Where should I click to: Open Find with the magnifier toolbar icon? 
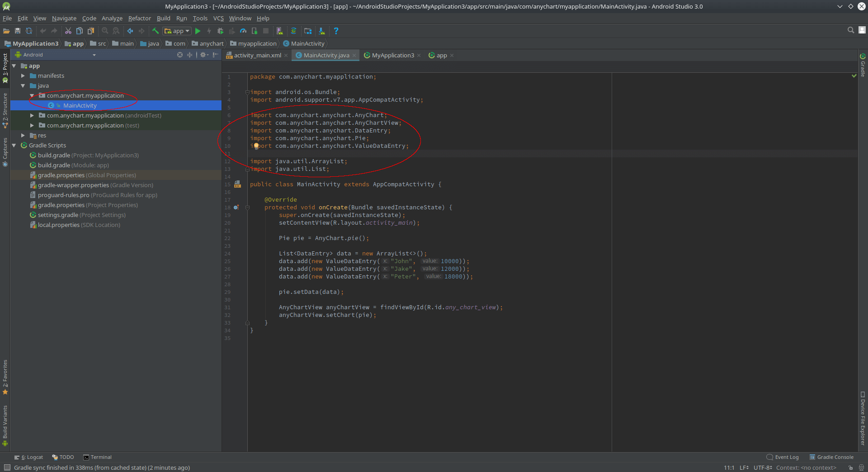coord(105,31)
